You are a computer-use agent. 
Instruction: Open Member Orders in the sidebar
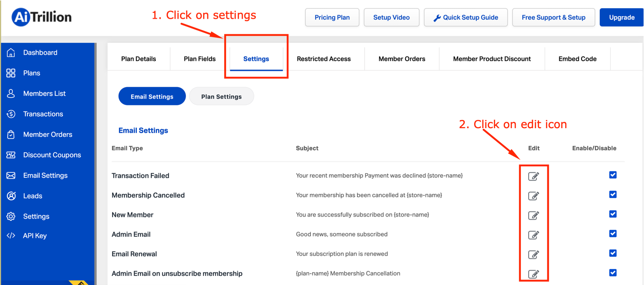[x=47, y=135]
